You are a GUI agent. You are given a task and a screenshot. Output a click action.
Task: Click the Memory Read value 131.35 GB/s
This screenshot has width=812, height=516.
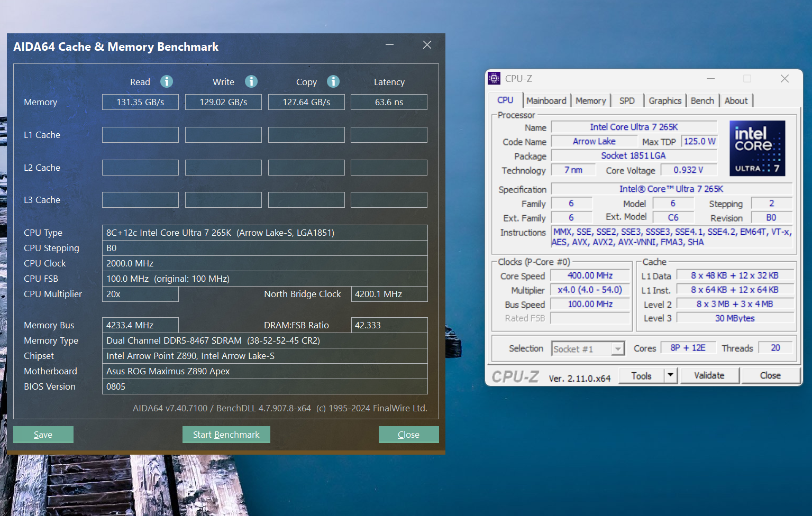(x=140, y=102)
